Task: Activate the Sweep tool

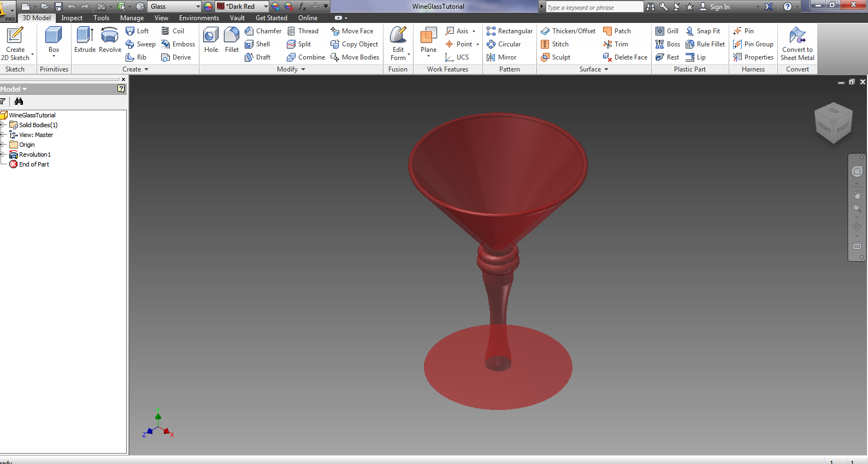Action: (140, 44)
